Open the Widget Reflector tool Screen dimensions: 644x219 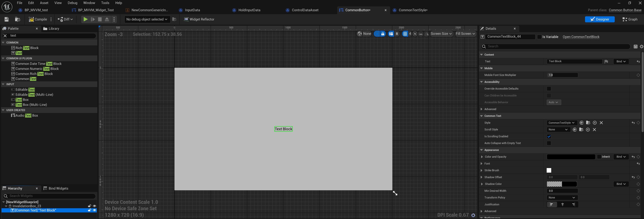[x=199, y=19]
